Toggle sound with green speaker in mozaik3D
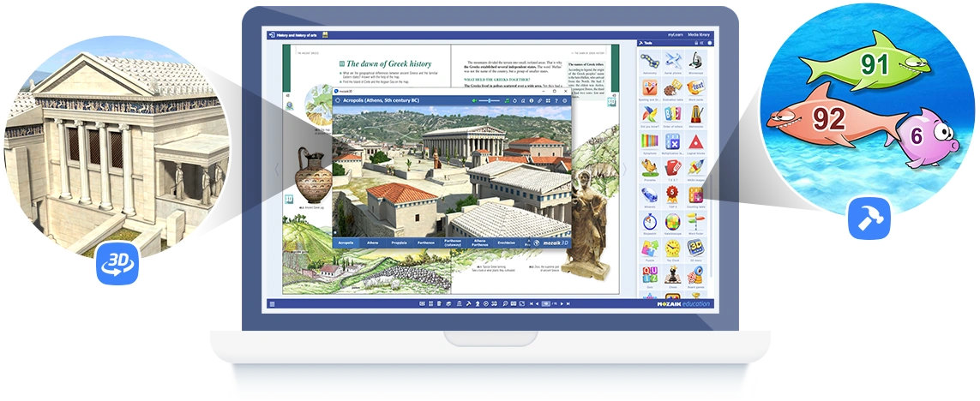The image size is (980, 401). pos(474,100)
